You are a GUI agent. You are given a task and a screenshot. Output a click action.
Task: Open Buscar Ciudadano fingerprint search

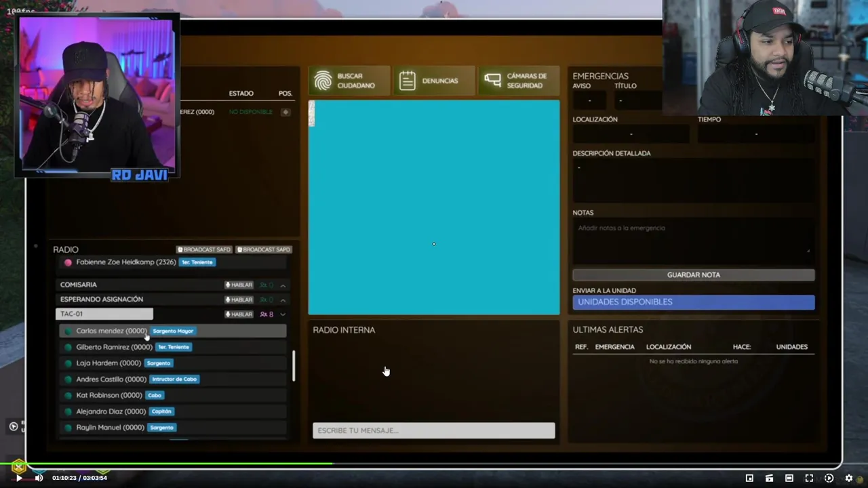pos(349,81)
